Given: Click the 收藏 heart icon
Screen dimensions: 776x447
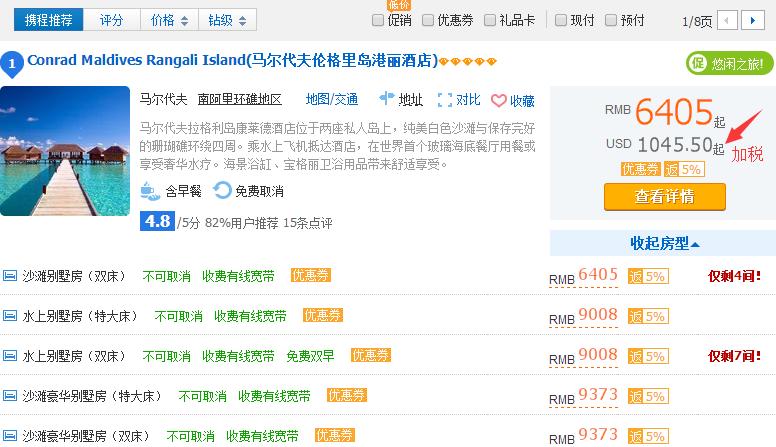Looking at the screenshot, I should coord(498,100).
